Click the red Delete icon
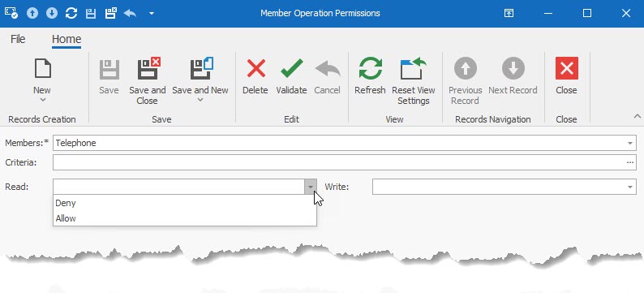 (255, 68)
